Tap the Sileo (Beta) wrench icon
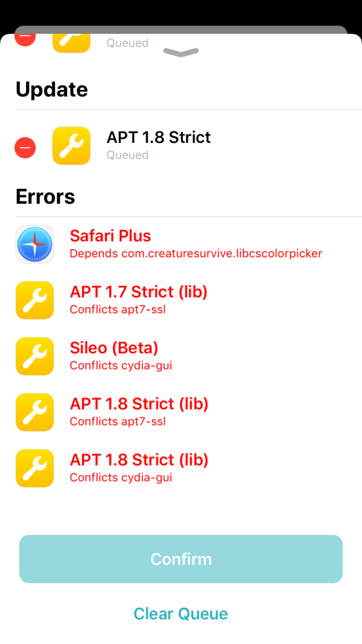This screenshot has width=362, height=644. coord(34,356)
